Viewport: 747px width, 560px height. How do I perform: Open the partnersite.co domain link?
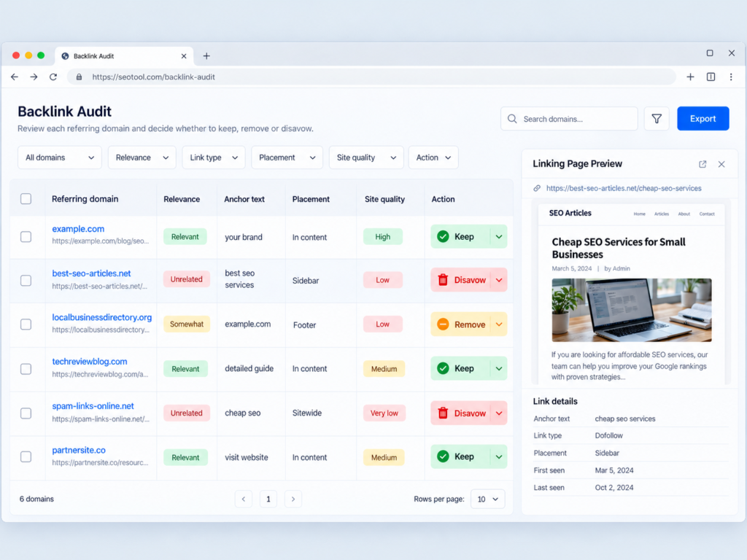pos(79,450)
